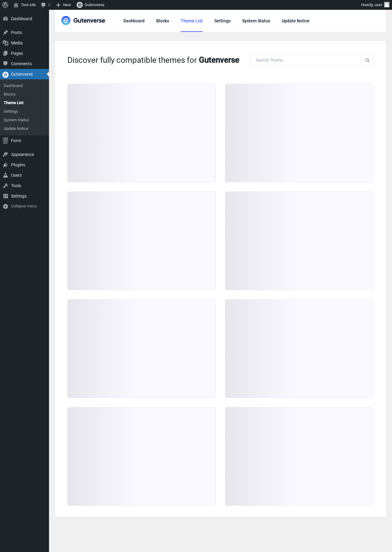The image size is (392, 552).
Task: Open the comments bubble in admin bar
Action: point(46,5)
